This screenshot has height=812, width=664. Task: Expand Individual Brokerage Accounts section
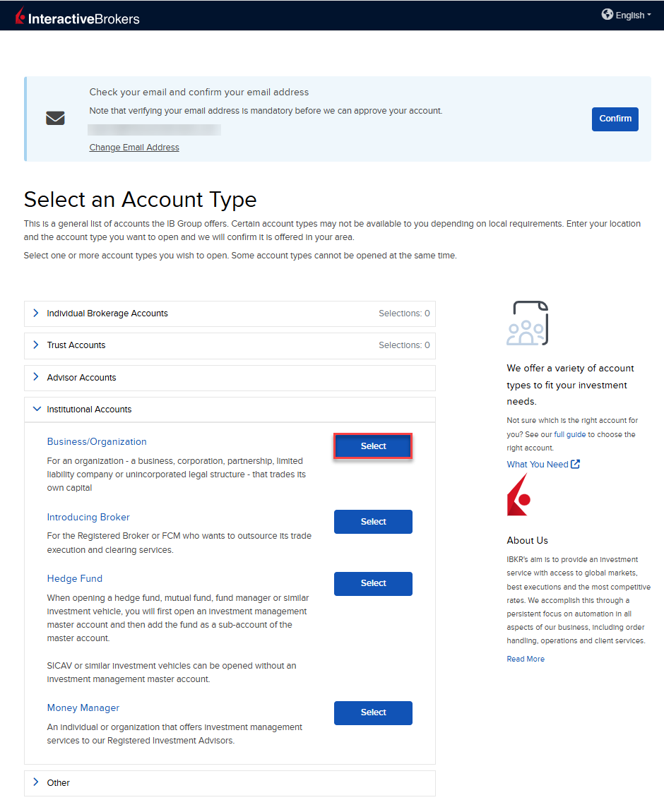(x=107, y=314)
